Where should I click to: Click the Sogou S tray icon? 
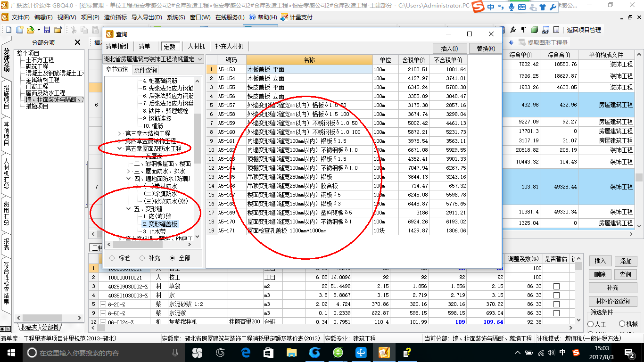(576, 352)
